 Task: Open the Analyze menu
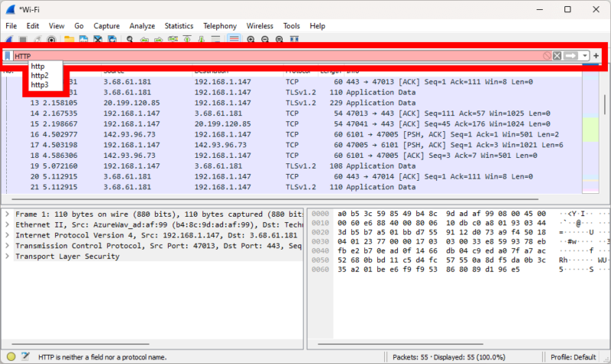[x=142, y=26]
